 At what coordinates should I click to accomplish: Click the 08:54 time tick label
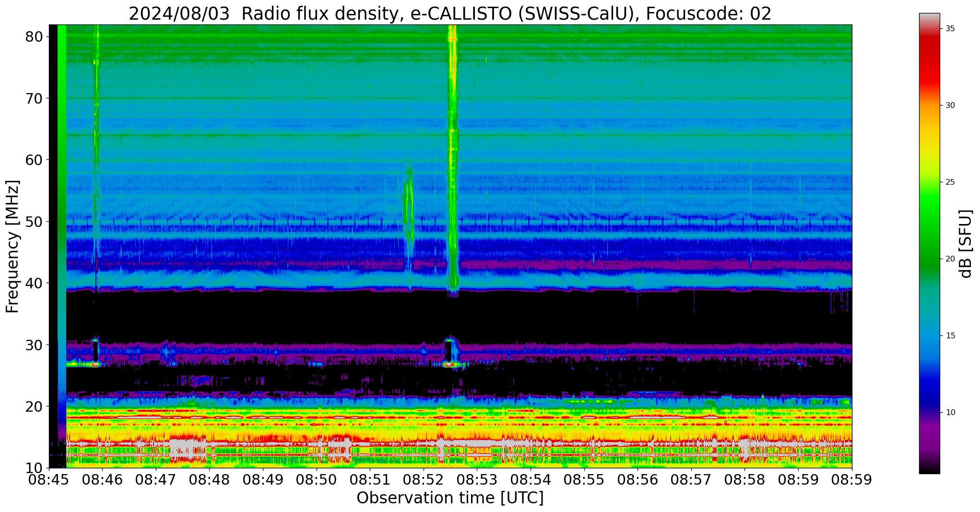tap(531, 480)
